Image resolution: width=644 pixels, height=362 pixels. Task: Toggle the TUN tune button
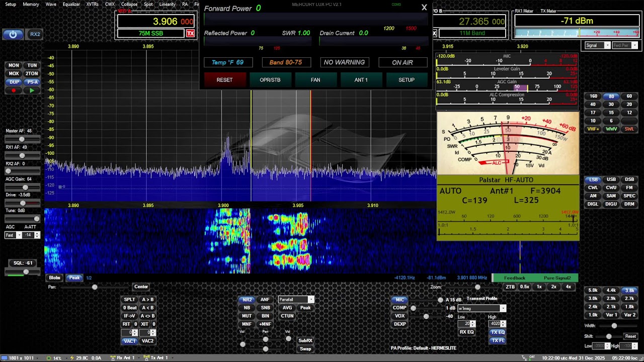pyautogui.click(x=32, y=65)
